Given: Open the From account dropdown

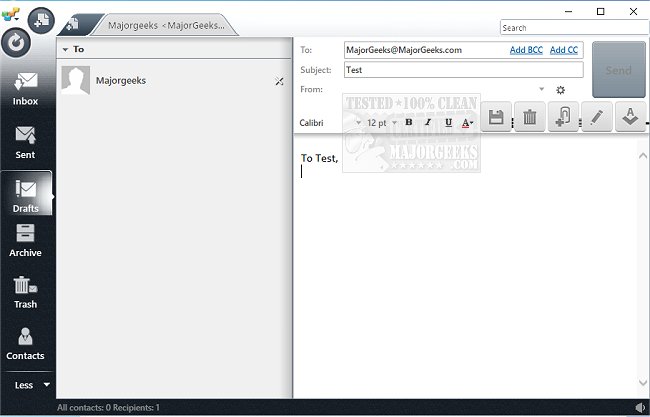Looking at the screenshot, I should pos(541,89).
